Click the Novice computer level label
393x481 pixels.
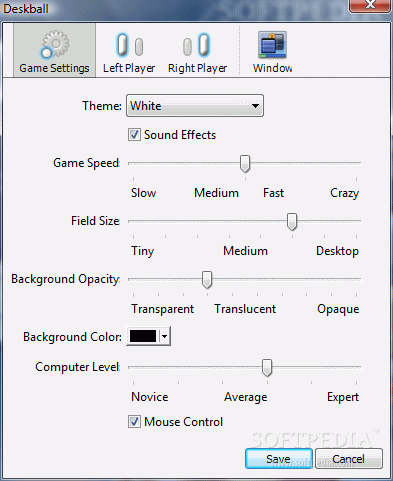pos(150,397)
